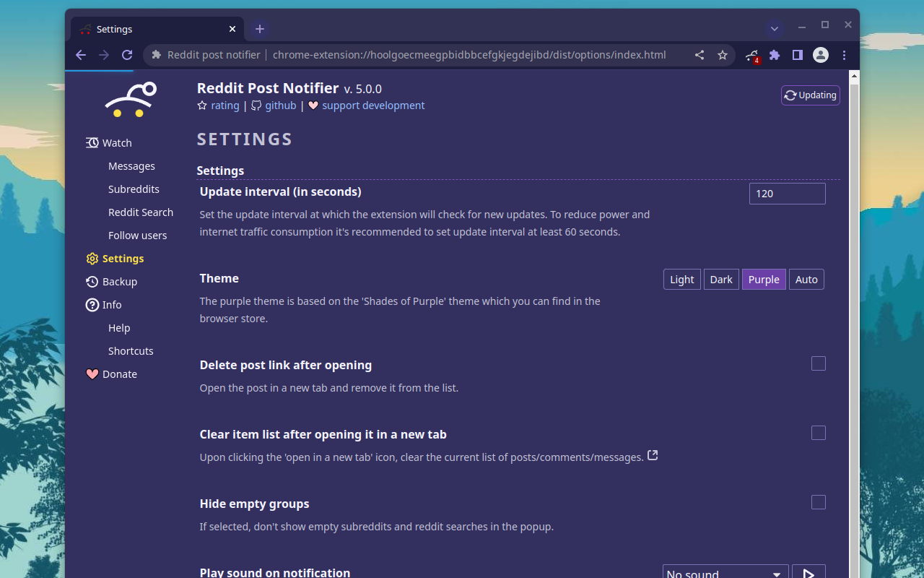Select the Purple theme
924x578 pixels.
click(764, 280)
